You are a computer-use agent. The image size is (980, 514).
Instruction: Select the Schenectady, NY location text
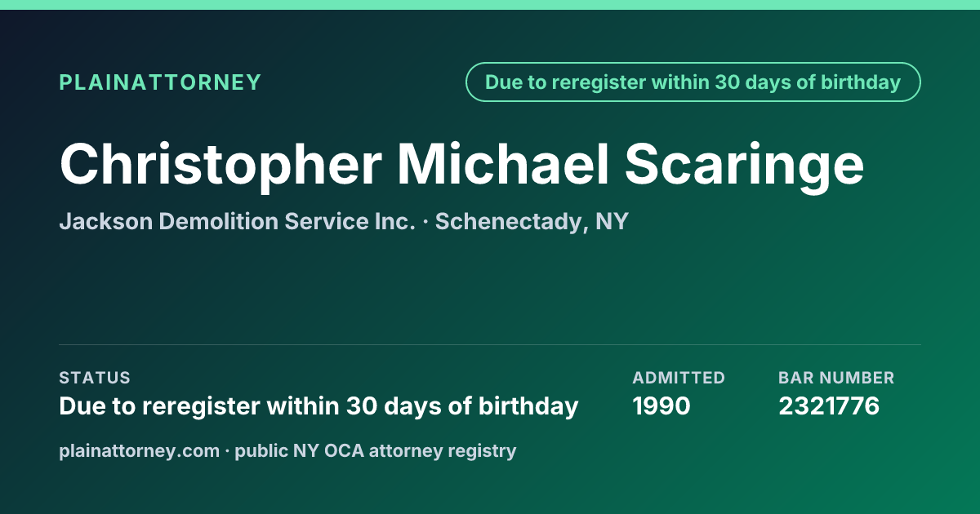click(532, 222)
